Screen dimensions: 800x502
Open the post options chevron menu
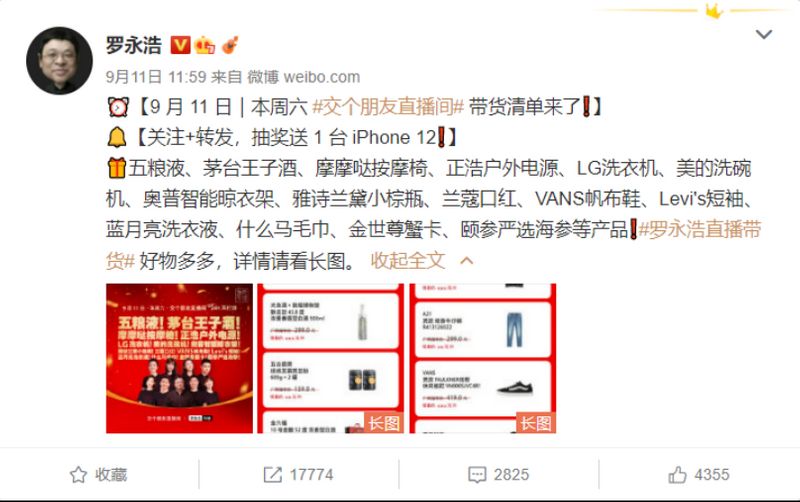[763, 34]
